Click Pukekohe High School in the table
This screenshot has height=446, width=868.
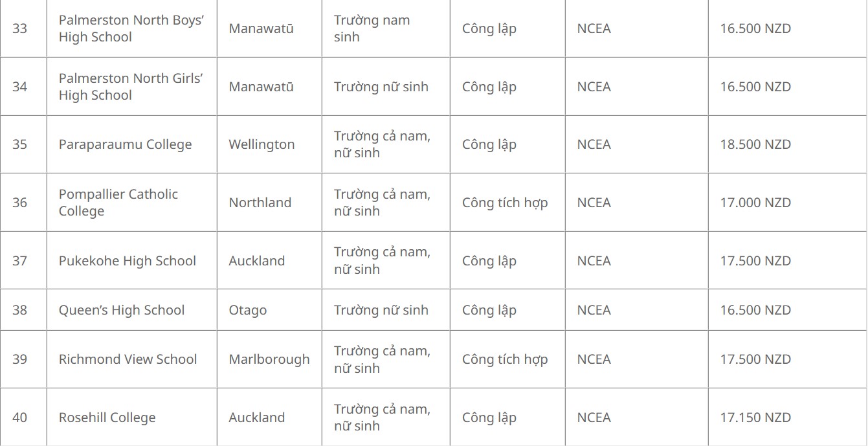[127, 261]
